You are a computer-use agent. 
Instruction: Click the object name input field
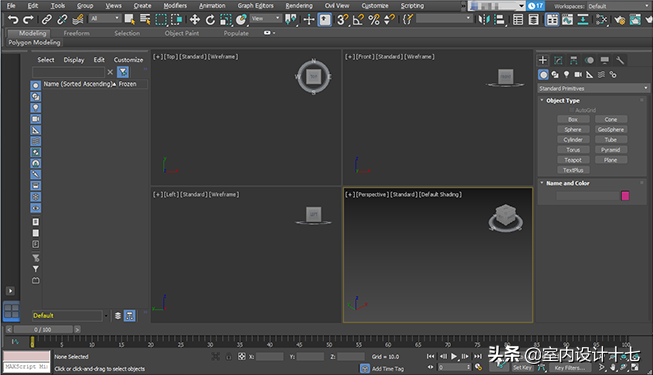tap(588, 196)
